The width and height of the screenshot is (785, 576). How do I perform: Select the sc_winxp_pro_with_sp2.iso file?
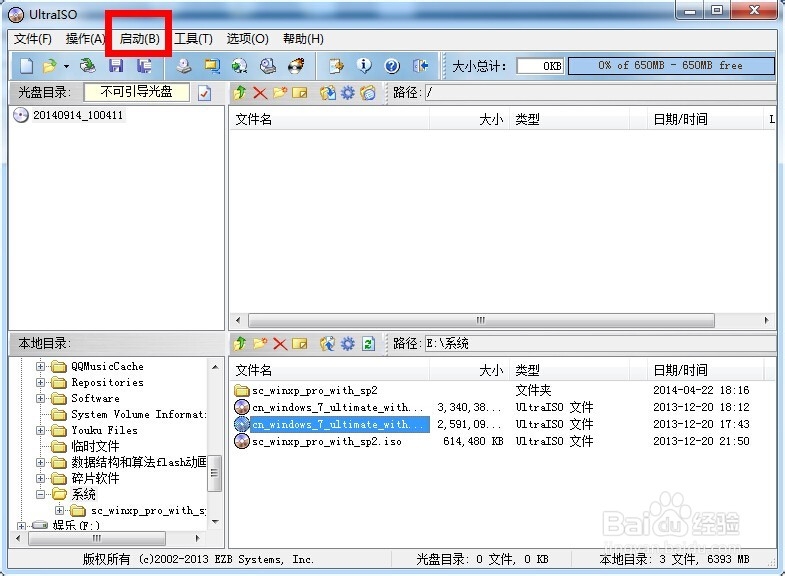[x=327, y=441]
